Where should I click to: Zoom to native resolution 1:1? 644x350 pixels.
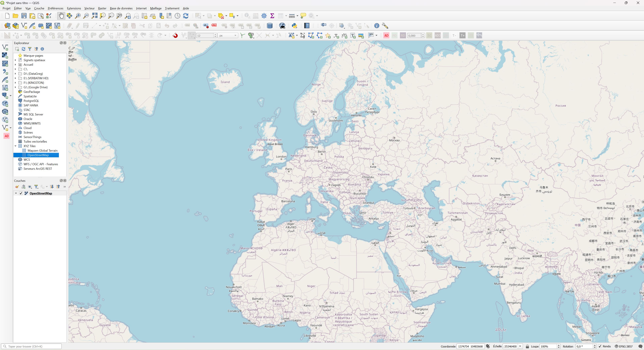[x=119, y=16]
